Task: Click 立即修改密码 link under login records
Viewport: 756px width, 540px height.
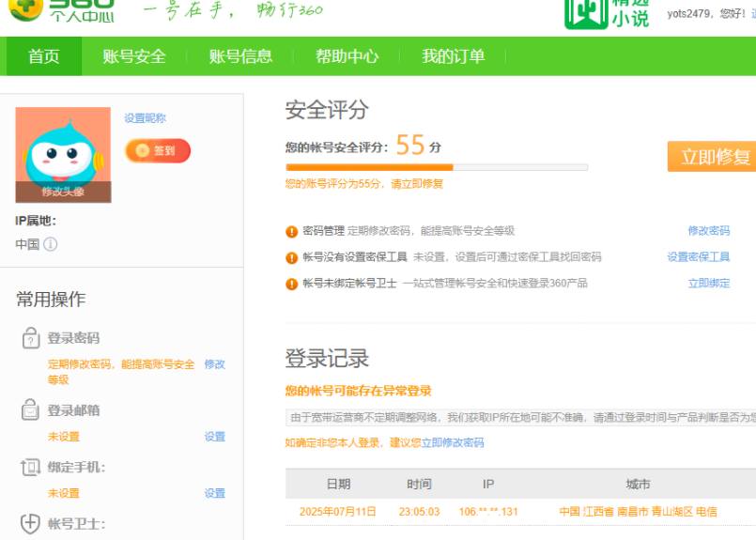Action: point(453,442)
